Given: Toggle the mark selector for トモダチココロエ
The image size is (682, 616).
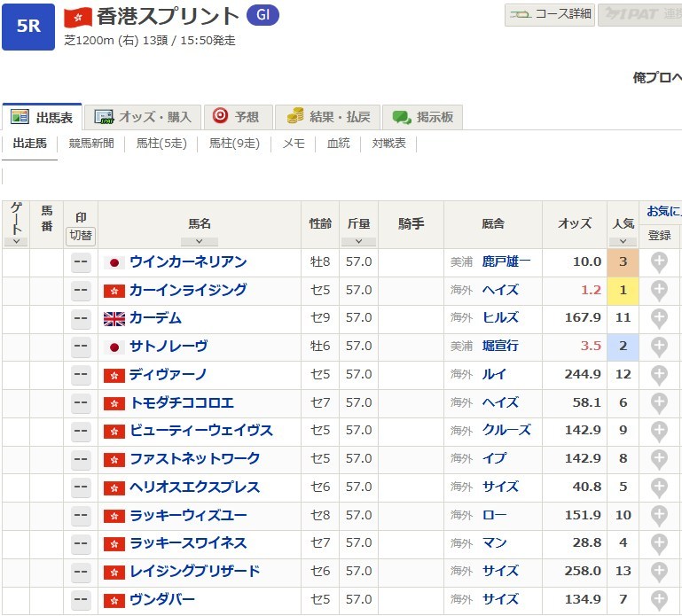Looking at the screenshot, I should point(81,403).
